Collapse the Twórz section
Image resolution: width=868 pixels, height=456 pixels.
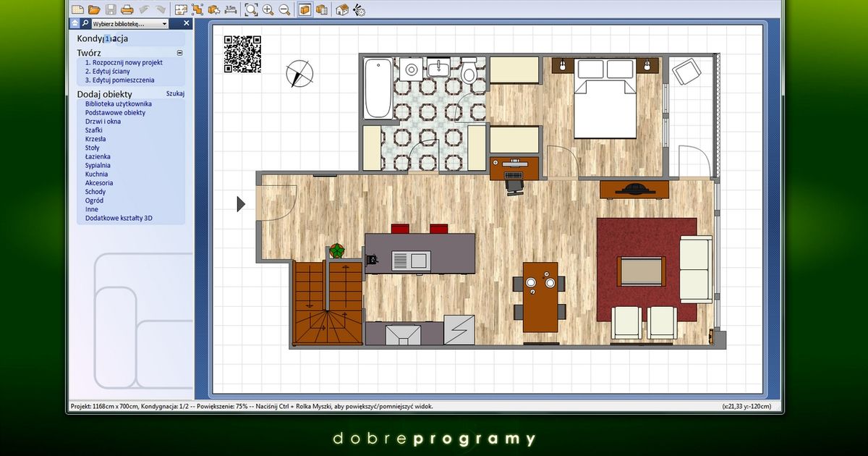pyautogui.click(x=180, y=53)
